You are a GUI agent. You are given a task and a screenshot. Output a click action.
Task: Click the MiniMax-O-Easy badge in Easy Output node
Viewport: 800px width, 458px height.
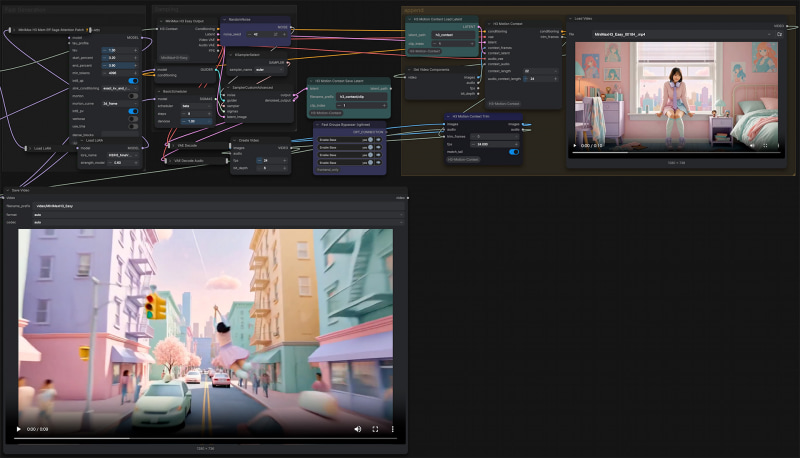tap(174, 58)
